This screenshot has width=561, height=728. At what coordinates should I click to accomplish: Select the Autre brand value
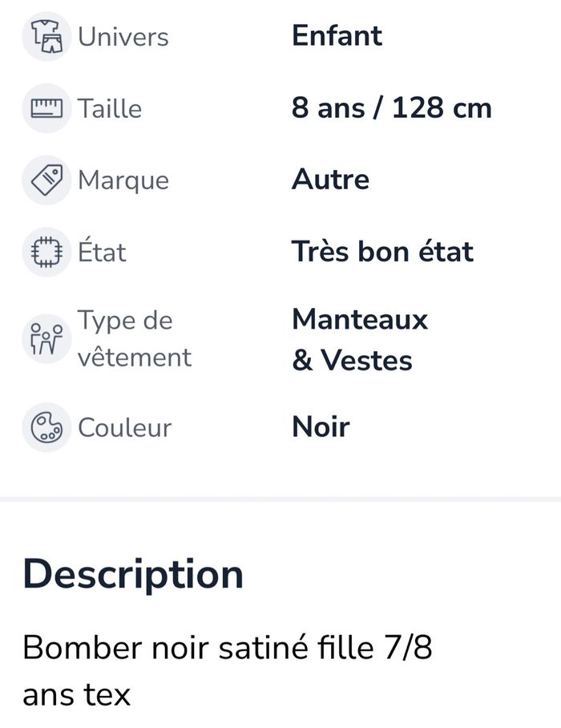click(x=330, y=180)
